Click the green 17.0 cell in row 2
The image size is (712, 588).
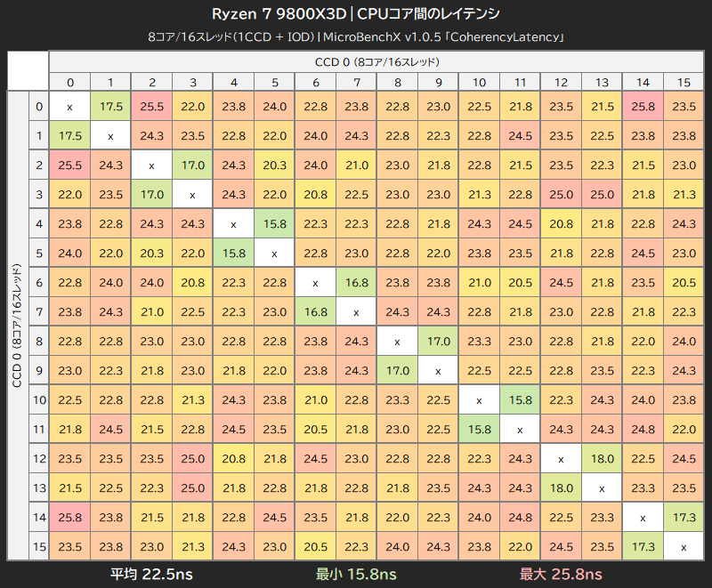pos(193,165)
